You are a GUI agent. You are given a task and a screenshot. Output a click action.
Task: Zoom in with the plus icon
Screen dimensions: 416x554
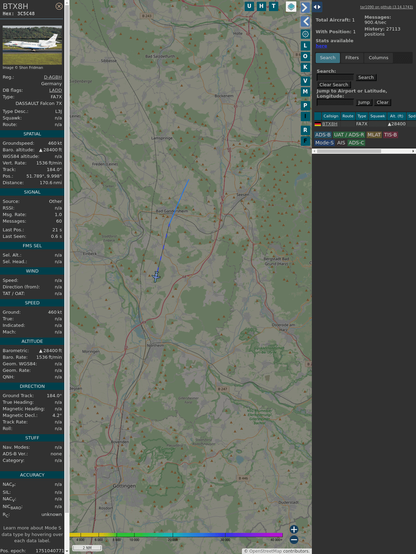(x=294, y=529)
